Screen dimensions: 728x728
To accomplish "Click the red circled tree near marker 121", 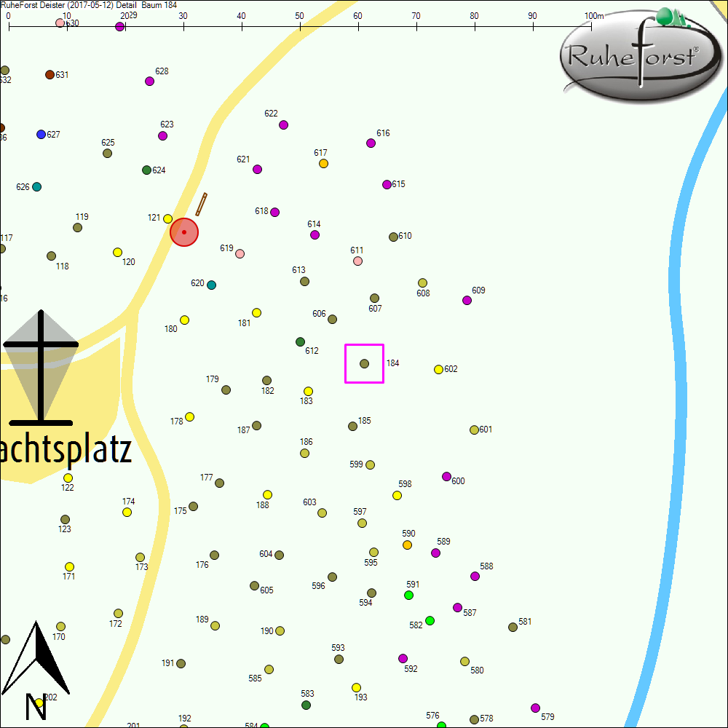I will coord(183,232).
